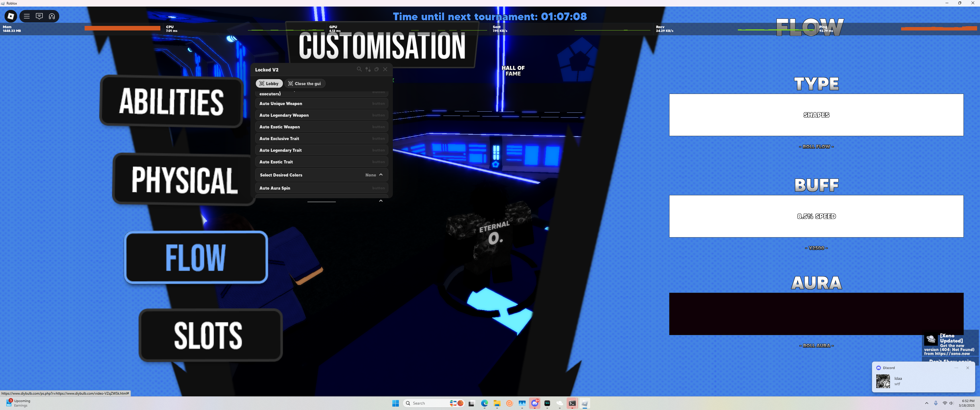
Task: Switch to the Lobby tab
Action: coord(269,84)
